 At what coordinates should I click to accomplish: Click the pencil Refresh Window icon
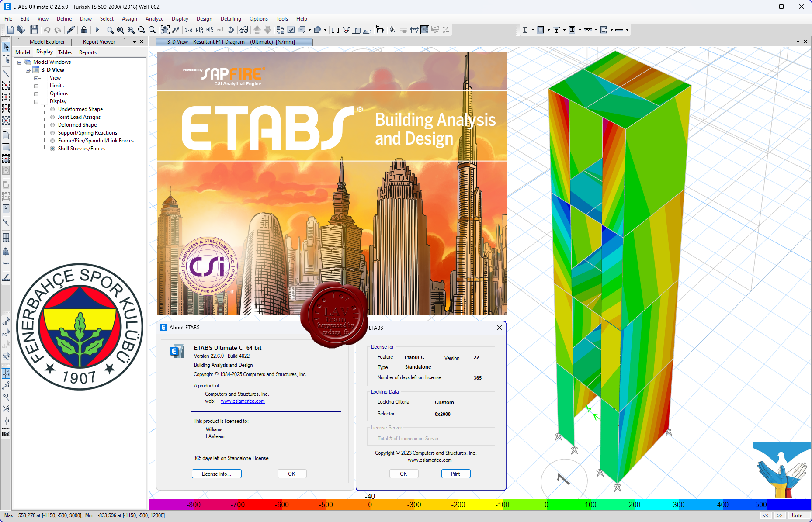click(71, 30)
